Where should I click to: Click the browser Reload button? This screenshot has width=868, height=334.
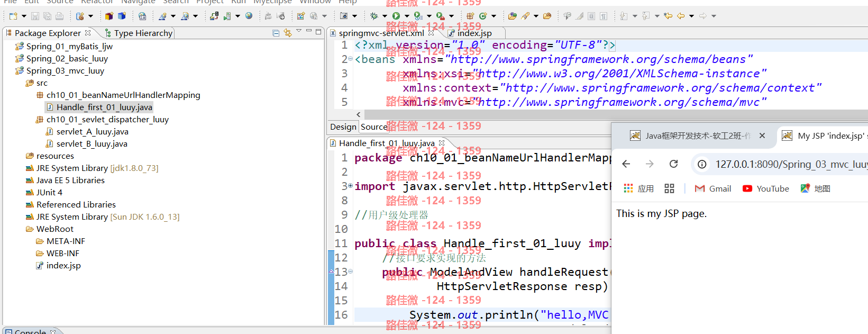[673, 164]
